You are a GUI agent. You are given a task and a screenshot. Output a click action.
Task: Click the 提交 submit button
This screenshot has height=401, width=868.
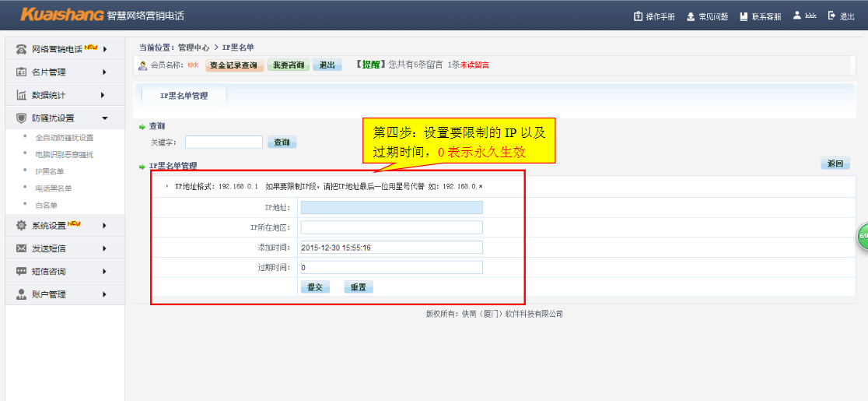click(x=315, y=287)
